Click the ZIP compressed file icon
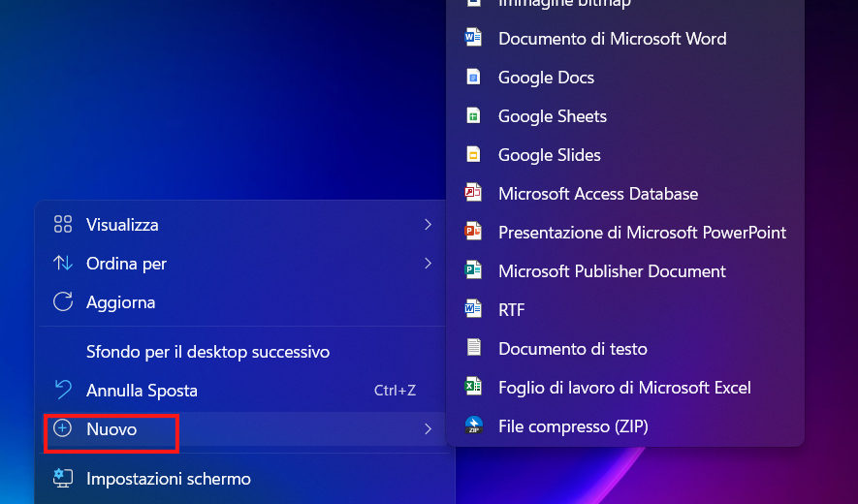Image resolution: width=858 pixels, height=504 pixels. pyautogui.click(x=473, y=426)
